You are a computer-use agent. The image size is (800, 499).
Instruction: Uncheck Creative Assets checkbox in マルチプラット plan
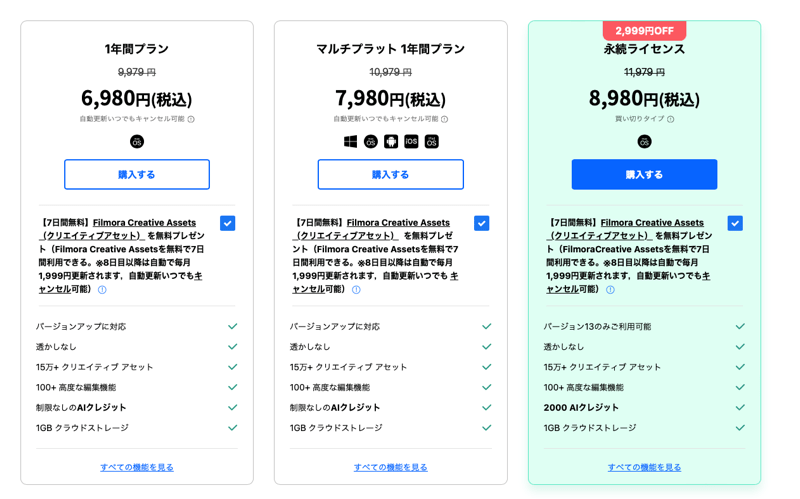(x=481, y=223)
